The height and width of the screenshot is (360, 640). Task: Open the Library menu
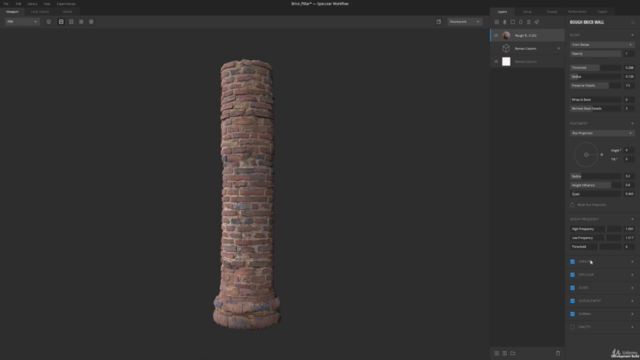click(x=32, y=4)
